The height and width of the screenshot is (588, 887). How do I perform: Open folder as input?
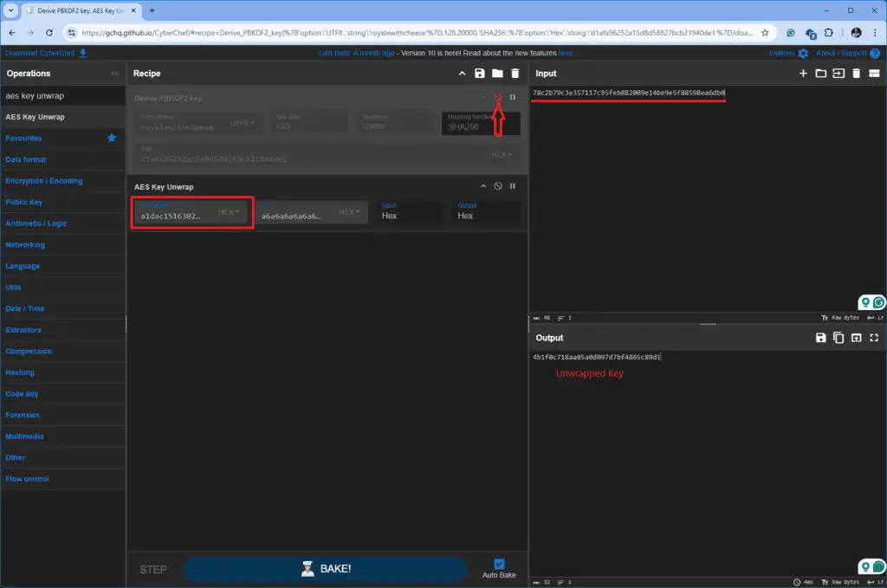821,74
